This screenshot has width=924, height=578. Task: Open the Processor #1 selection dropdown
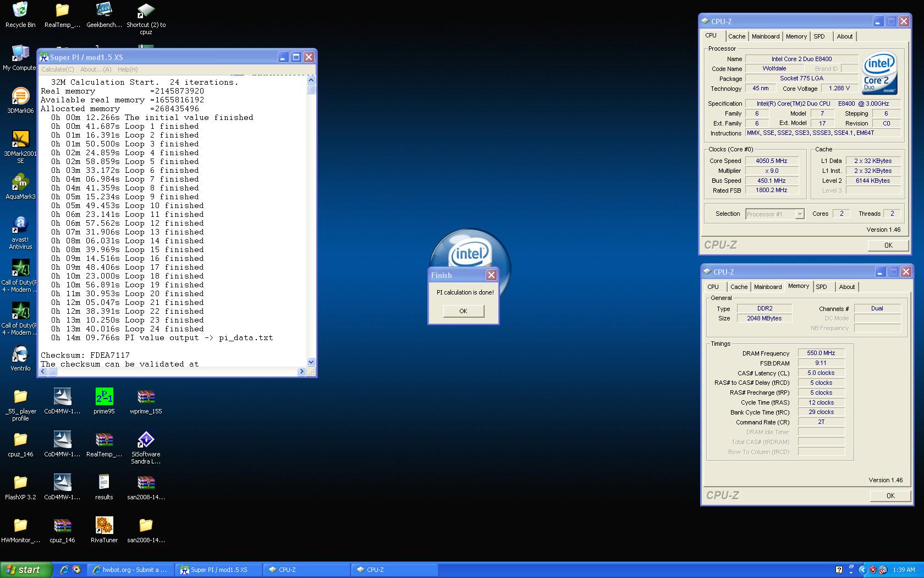(x=775, y=214)
